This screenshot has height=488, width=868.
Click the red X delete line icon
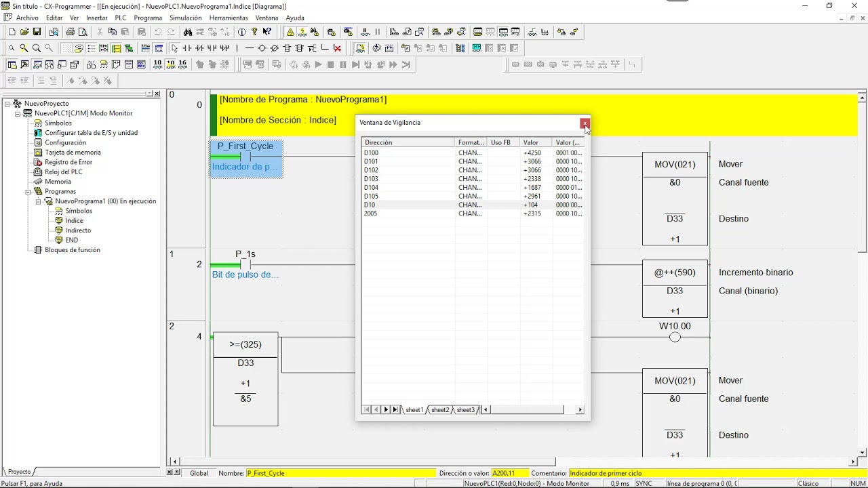337,48
